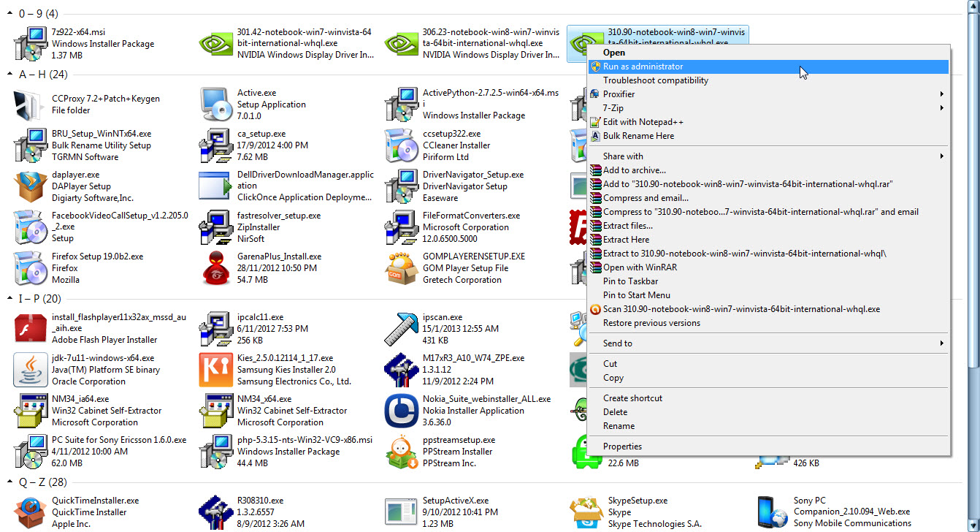Viewport: 980px width, 532px height.
Task: Select the 301.42-notebook NVIDIA driver icon
Action: click(x=215, y=44)
